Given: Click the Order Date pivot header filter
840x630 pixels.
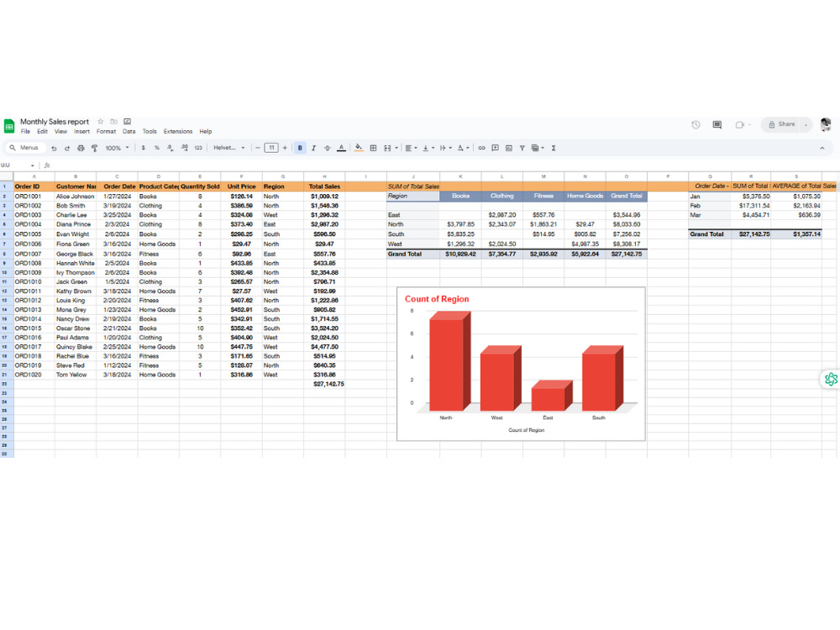Looking at the screenshot, I should [x=710, y=186].
